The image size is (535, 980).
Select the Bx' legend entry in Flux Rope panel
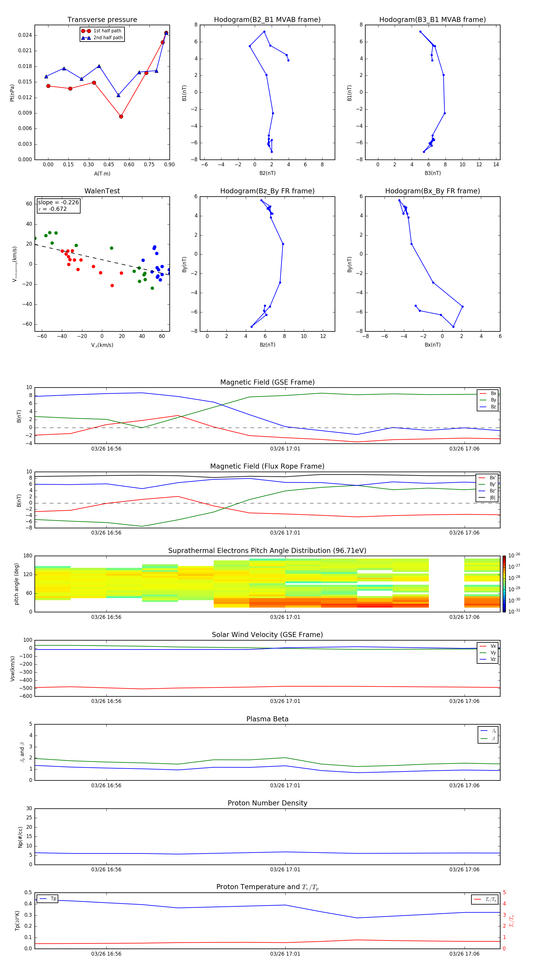487,478
